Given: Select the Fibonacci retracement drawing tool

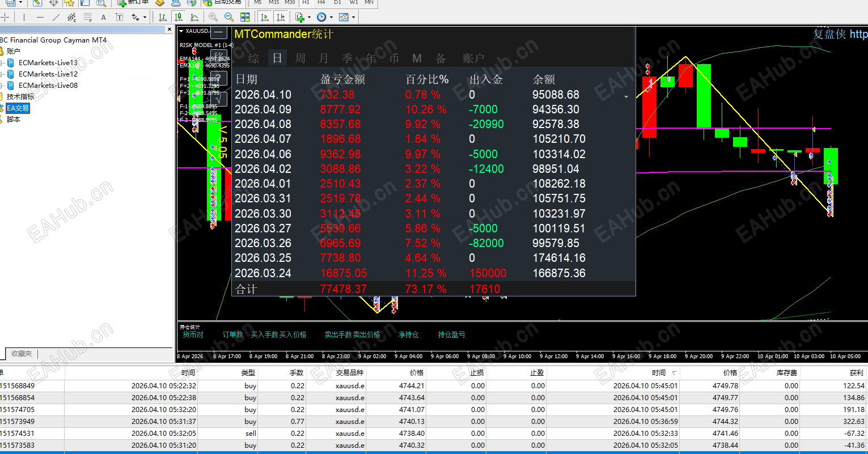Looking at the screenshot, I should (86, 17).
